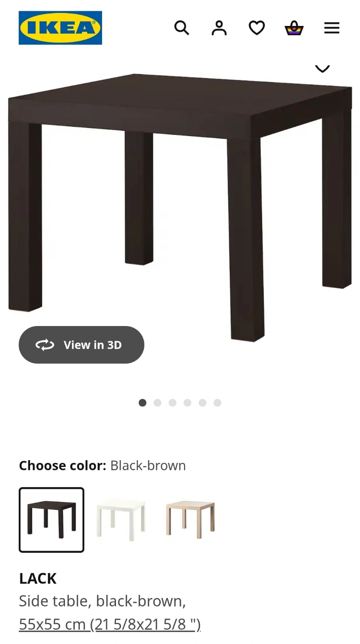Select the black-brown color swatch

[x=51, y=520]
